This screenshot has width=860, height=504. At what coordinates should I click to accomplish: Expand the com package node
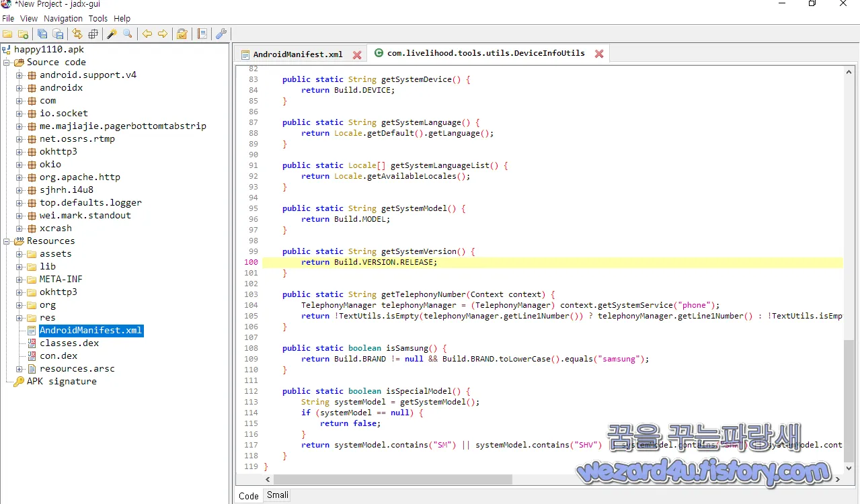tap(19, 100)
